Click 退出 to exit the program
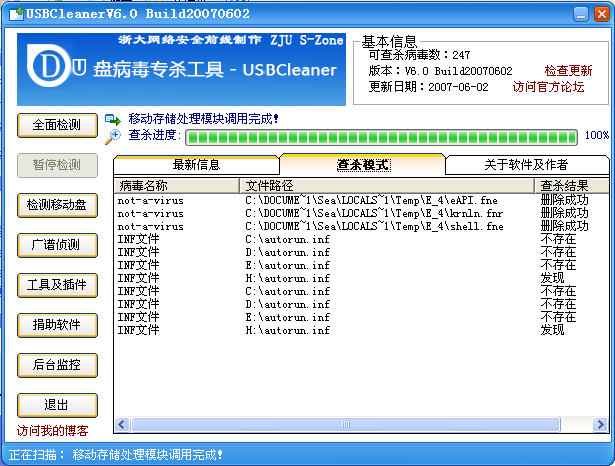 (57, 405)
